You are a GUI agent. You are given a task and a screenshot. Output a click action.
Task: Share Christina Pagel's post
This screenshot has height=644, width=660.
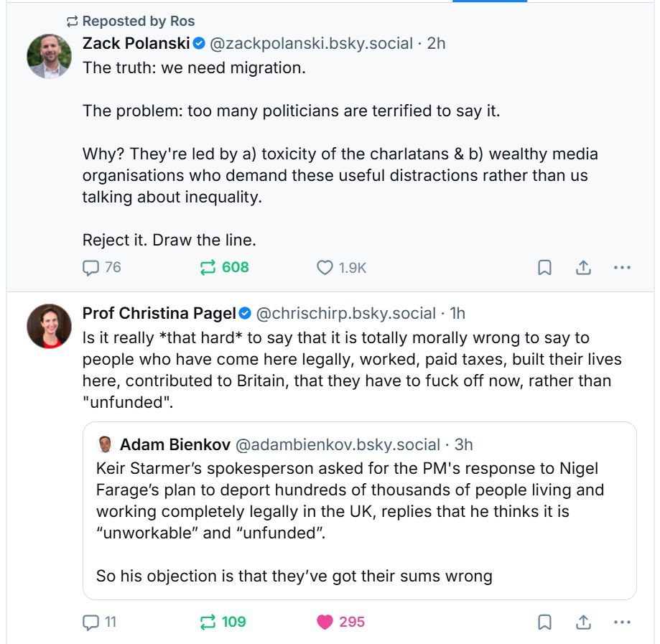tap(583, 622)
